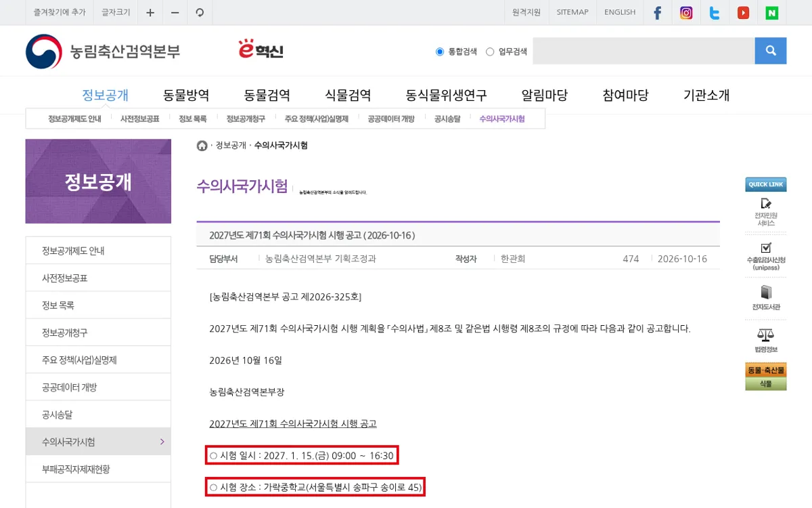Open 동물방역 main menu
812x508 pixels.
pos(186,96)
